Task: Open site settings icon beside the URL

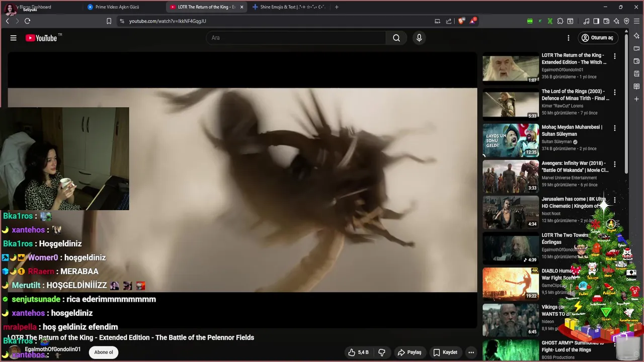Action: (x=122, y=21)
